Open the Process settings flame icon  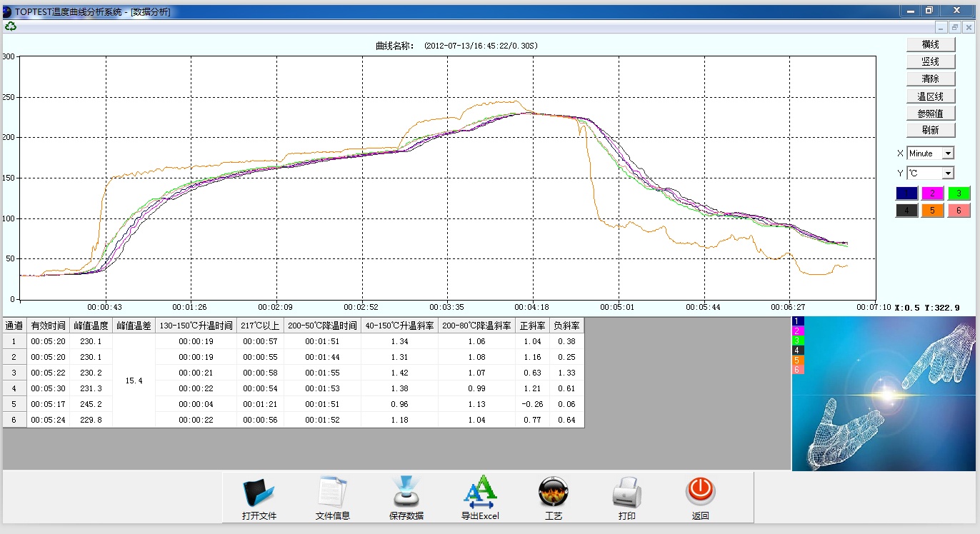point(553,493)
